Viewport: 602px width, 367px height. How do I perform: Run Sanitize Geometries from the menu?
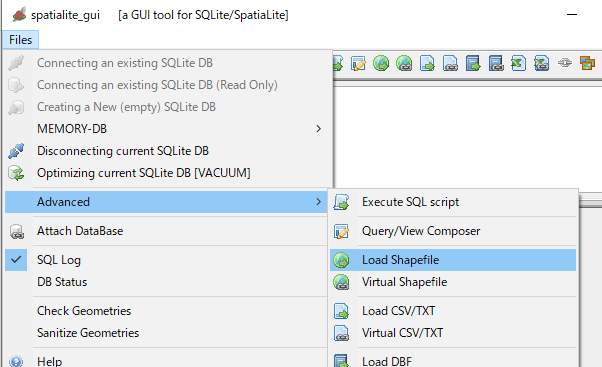click(166, 332)
